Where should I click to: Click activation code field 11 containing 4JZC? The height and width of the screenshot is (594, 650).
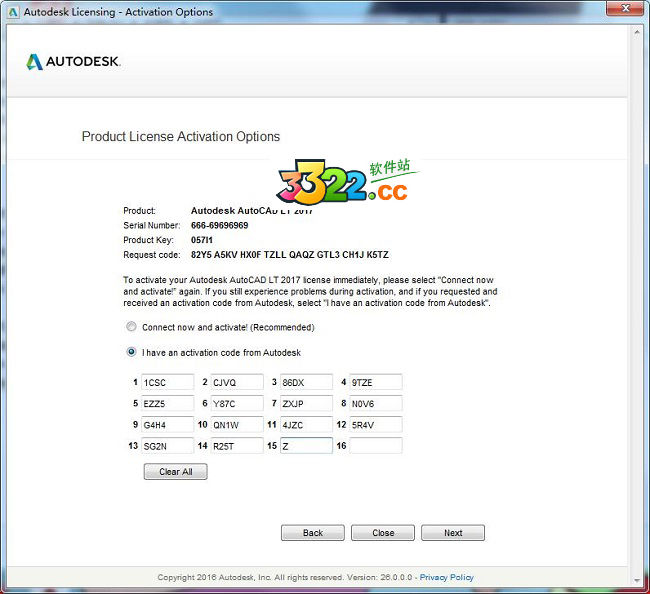(306, 424)
